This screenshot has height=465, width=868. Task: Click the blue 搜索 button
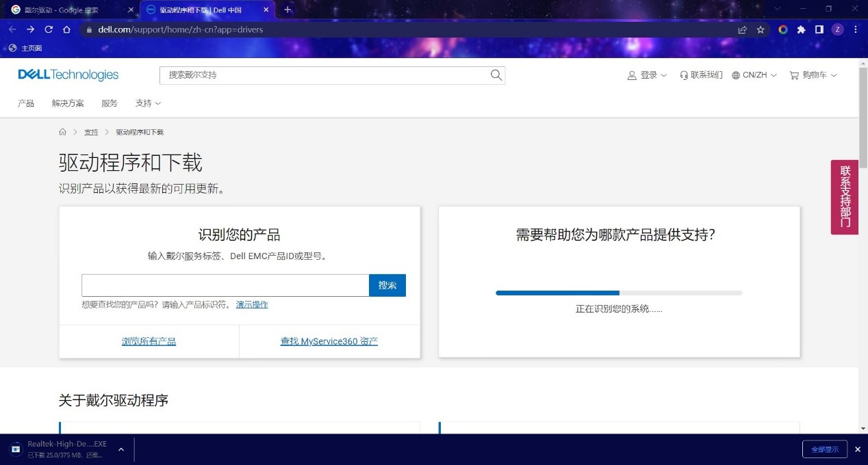(x=387, y=285)
